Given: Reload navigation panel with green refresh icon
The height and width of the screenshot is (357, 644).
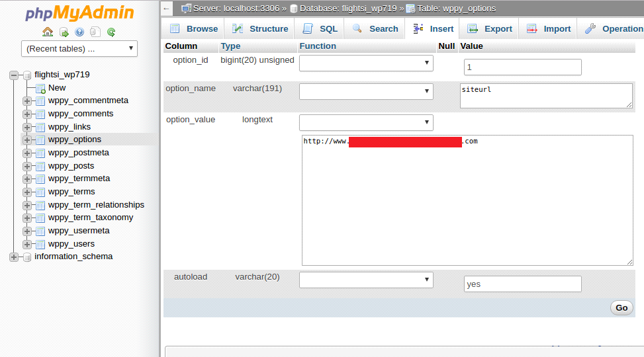Looking at the screenshot, I should click(x=111, y=32).
